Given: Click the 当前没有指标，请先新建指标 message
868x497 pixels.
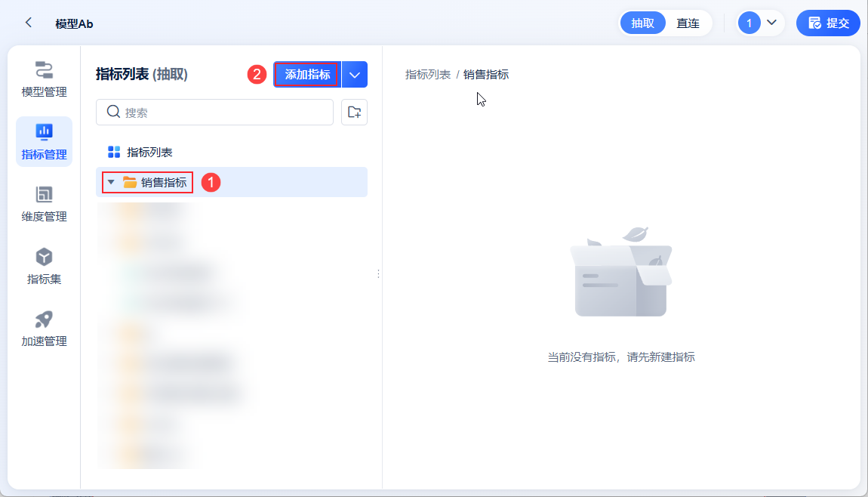Looking at the screenshot, I should click(x=621, y=357).
